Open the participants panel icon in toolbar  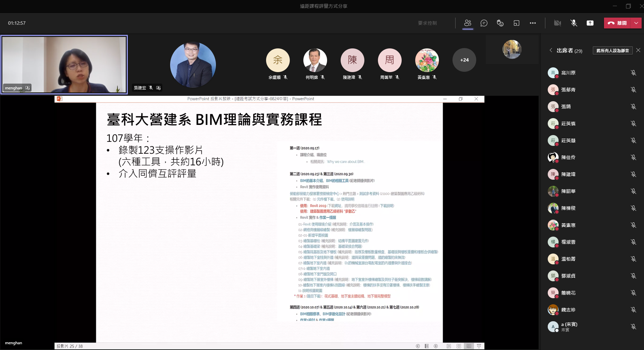click(x=468, y=23)
